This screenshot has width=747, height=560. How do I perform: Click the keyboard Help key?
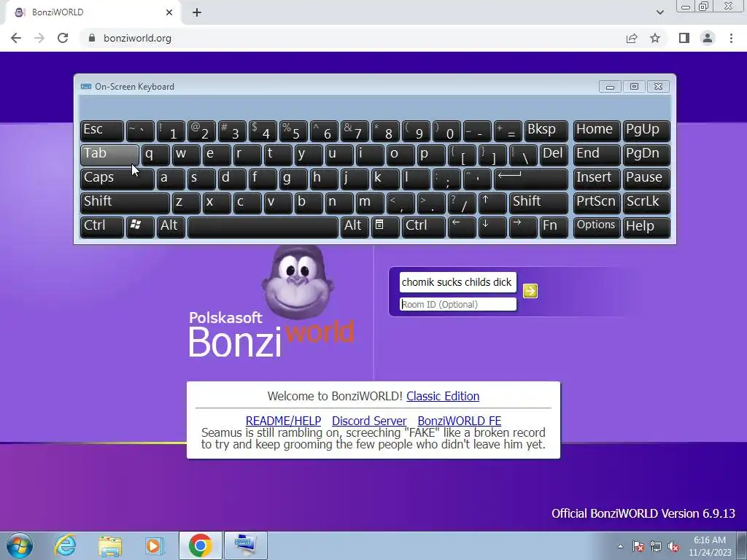point(646,226)
